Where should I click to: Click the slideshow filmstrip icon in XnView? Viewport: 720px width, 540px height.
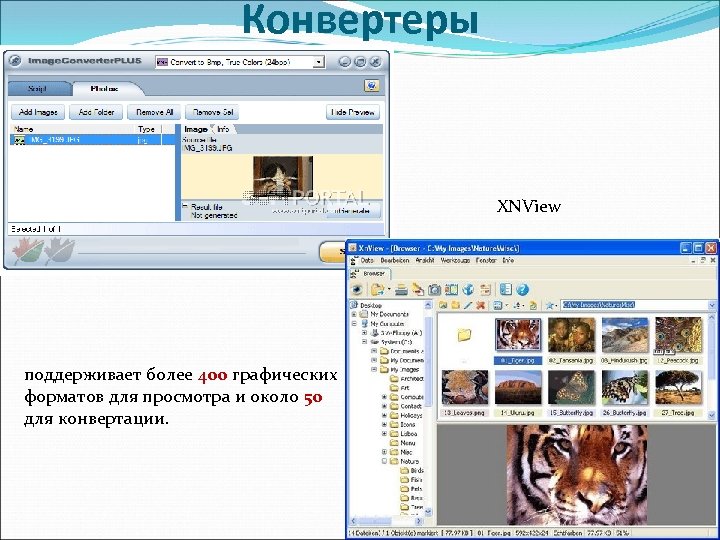pyautogui.click(x=451, y=290)
